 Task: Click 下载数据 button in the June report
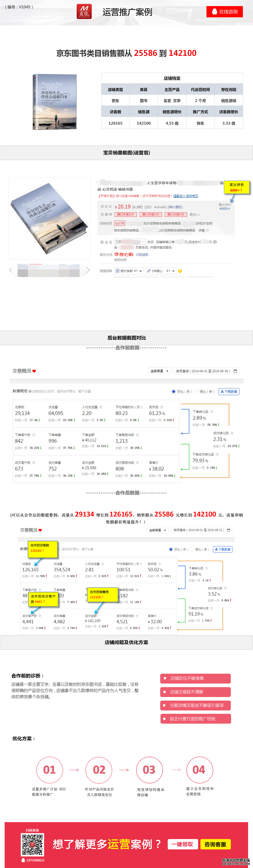coord(229,392)
